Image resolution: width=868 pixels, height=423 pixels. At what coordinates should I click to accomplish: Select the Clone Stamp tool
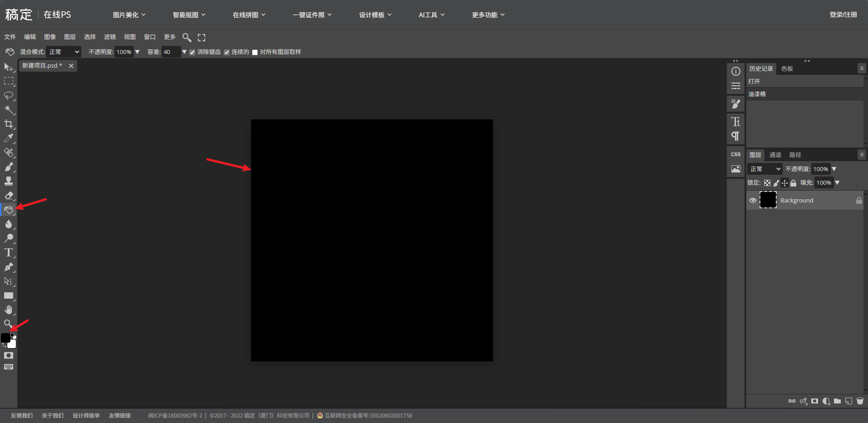(x=9, y=181)
